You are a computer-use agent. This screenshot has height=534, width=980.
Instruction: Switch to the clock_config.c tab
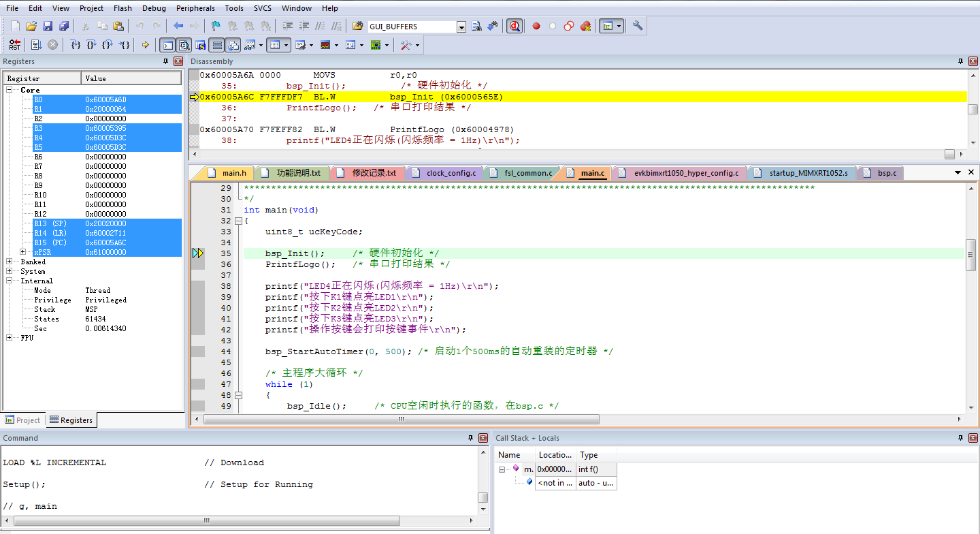click(445, 173)
